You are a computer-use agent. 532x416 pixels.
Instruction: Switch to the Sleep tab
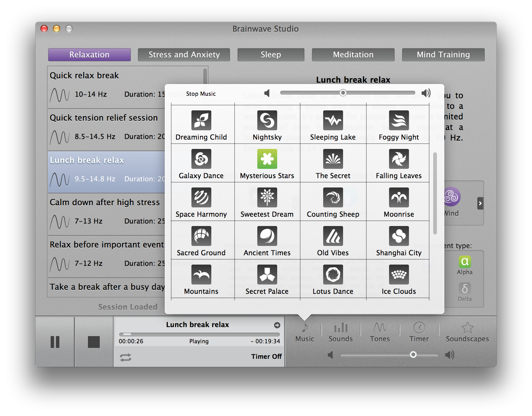[x=271, y=55]
